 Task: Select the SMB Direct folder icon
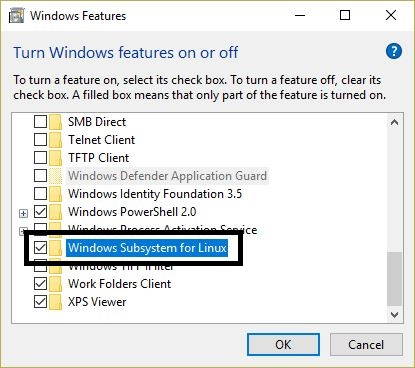tap(55, 122)
